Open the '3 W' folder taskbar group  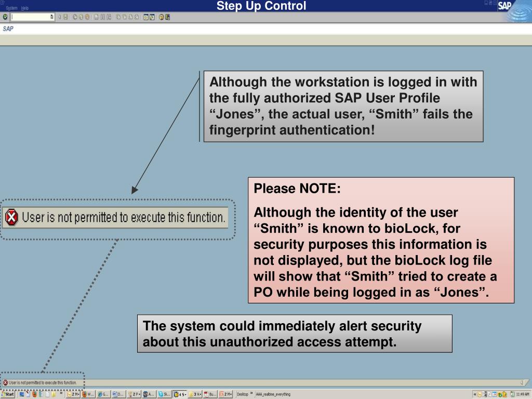click(195, 394)
